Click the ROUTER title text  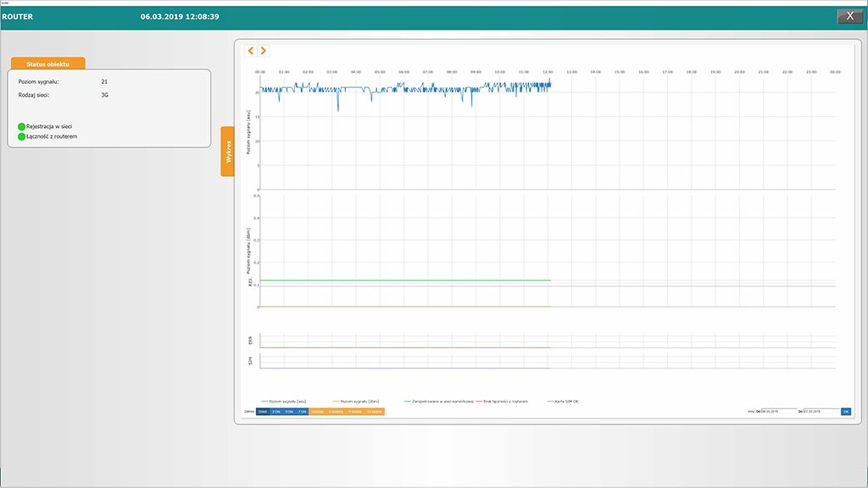coord(17,17)
